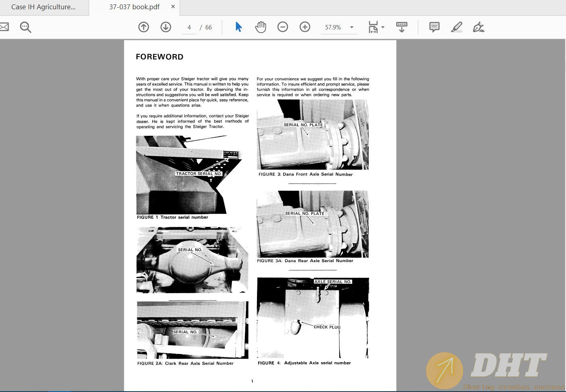This screenshot has width=566, height=392.
Task: Open the find text magnifier tool
Action: pos(25,27)
